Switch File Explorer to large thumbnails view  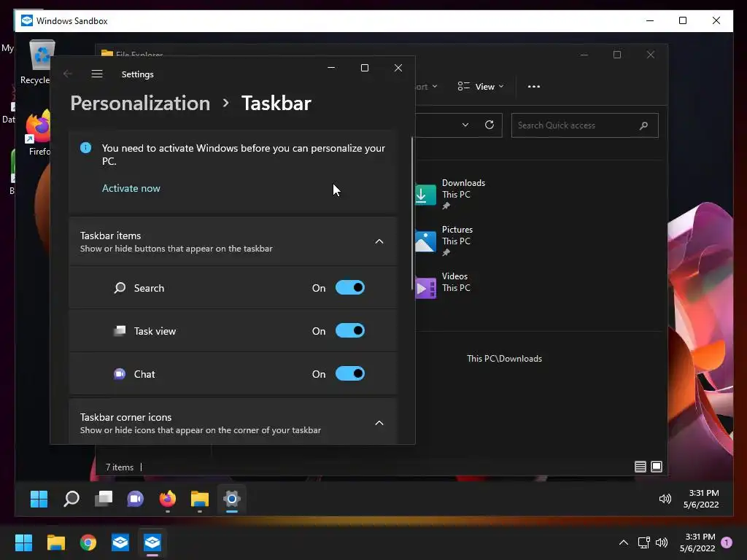(x=657, y=467)
